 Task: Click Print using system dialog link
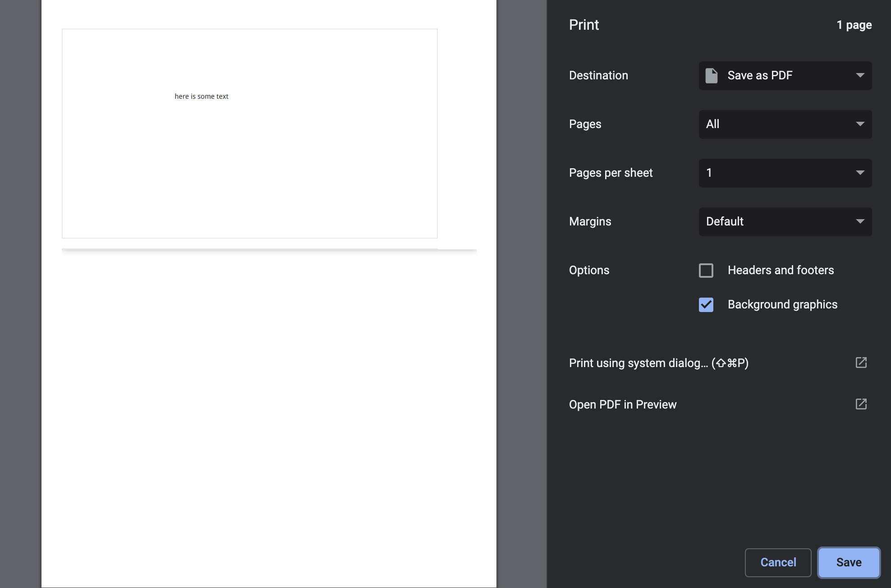[658, 363]
